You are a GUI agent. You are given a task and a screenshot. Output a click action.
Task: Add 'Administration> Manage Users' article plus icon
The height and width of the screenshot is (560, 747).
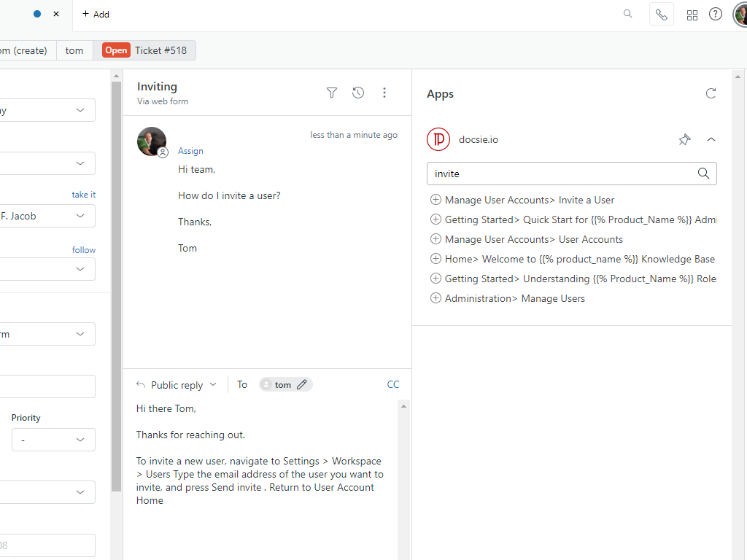tap(436, 298)
